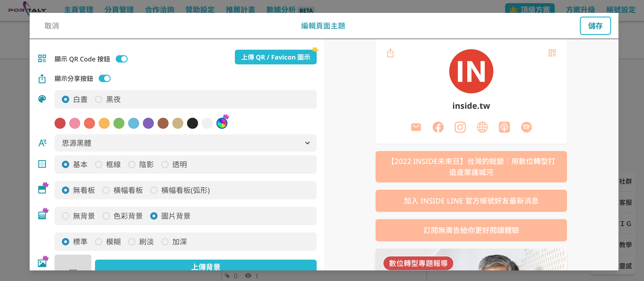Click the Instagram icon in the preview
The height and width of the screenshot is (281, 644).
coord(460,127)
